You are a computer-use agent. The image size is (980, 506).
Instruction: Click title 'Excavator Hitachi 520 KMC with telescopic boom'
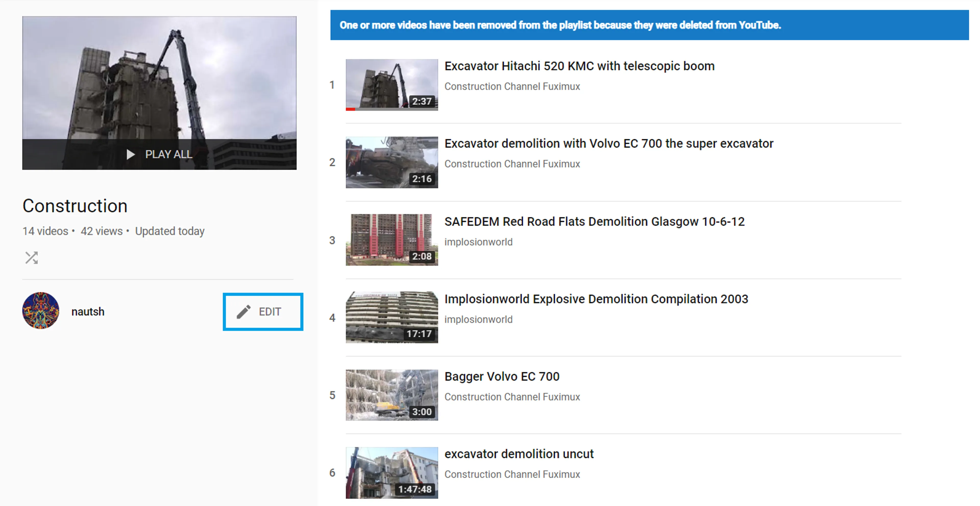(x=579, y=66)
